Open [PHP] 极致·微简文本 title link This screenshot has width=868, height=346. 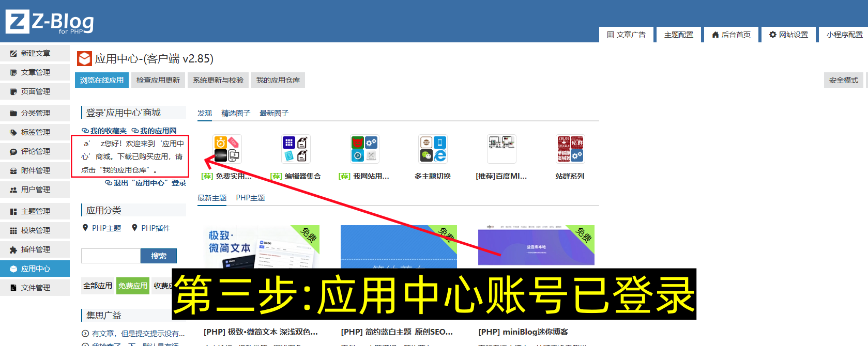261,332
